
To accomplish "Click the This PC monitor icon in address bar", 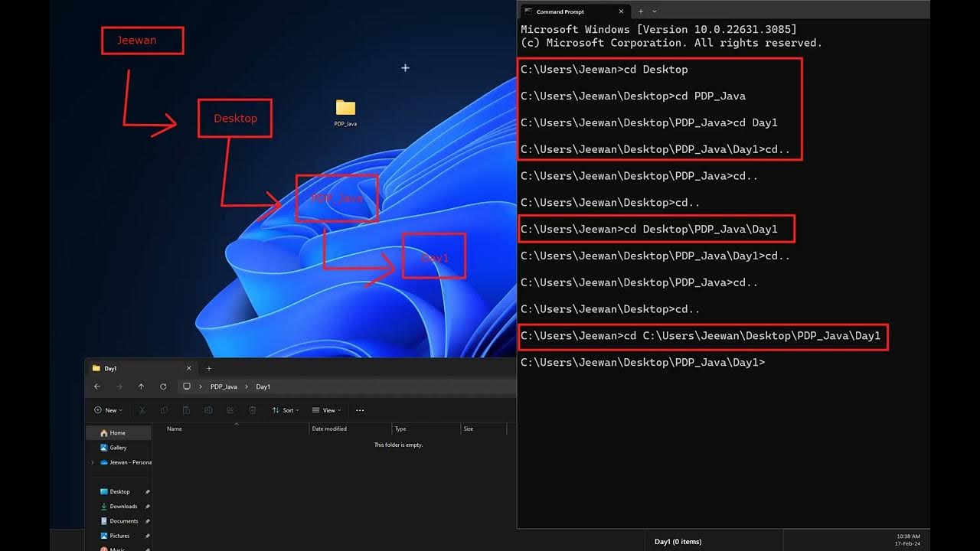I will [x=187, y=386].
